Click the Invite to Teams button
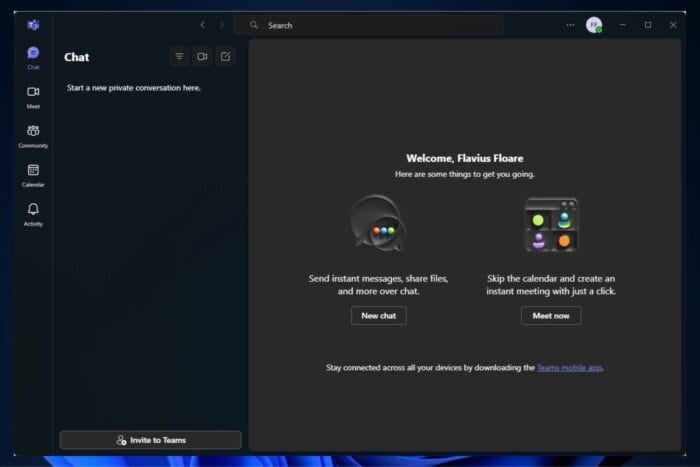The width and height of the screenshot is (700, 467). coord(150,440)
